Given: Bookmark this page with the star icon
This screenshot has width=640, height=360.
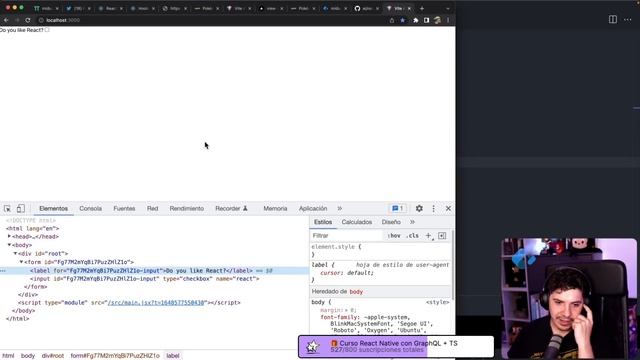Looking at the screenshot, I should [x=403, y=20].
